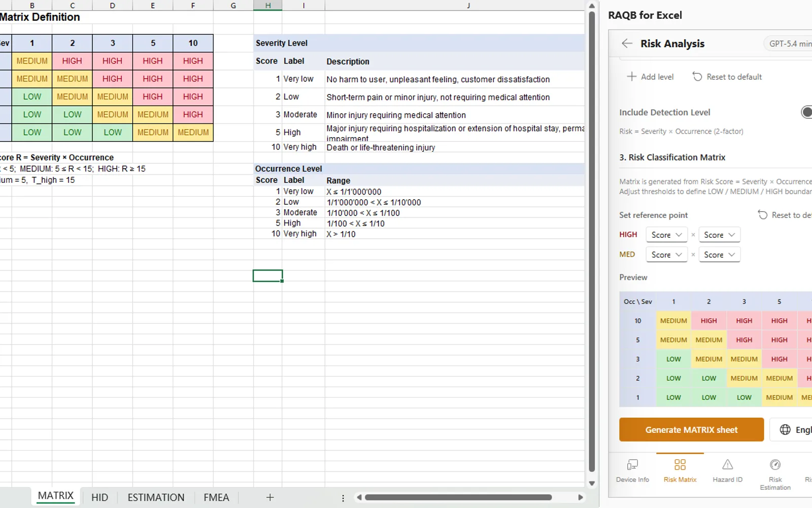This screenshot has width=812, height=508.
Task: Click the sheet tab bar options dots
Action: click(x=343, y=498)
